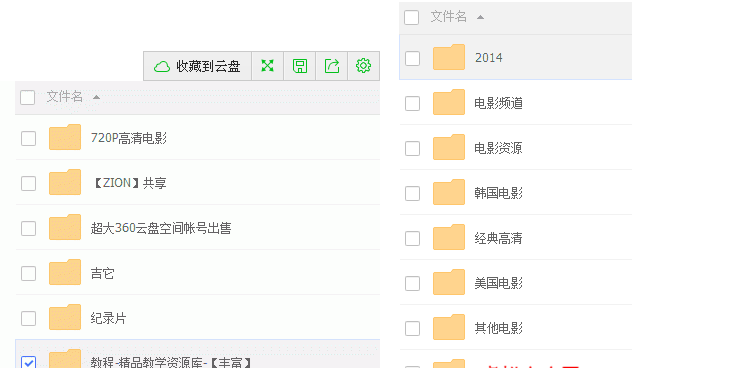Click the green share export icon
Screen dimensions: 733x391
(x=331, y=66)
